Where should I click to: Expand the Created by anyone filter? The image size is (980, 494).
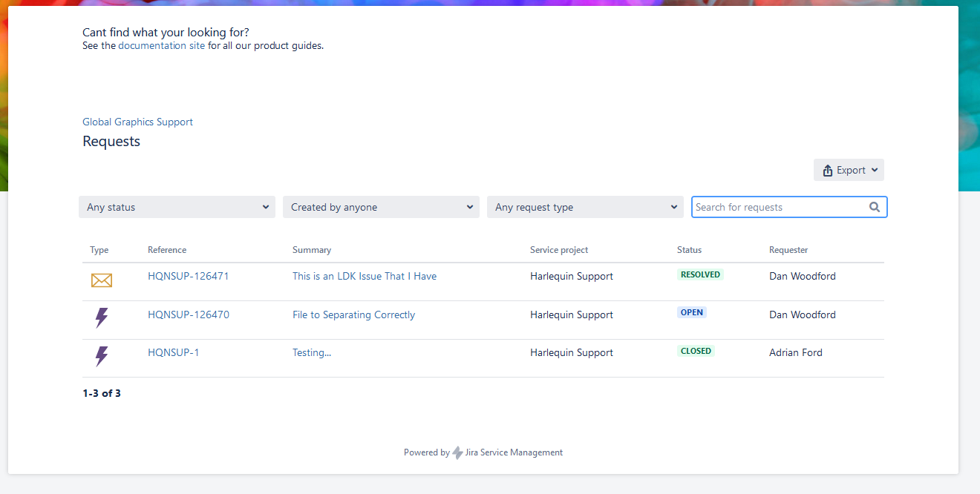click(381, 208)
